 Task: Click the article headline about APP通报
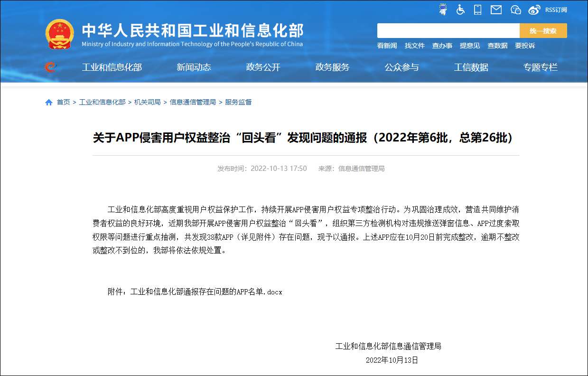[304, 138]
